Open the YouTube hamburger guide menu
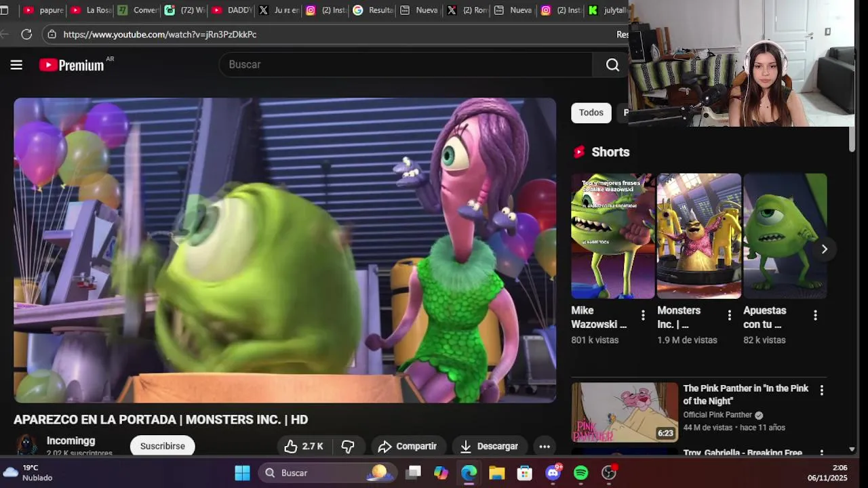 pyautogui.click(x=16, y=65)
